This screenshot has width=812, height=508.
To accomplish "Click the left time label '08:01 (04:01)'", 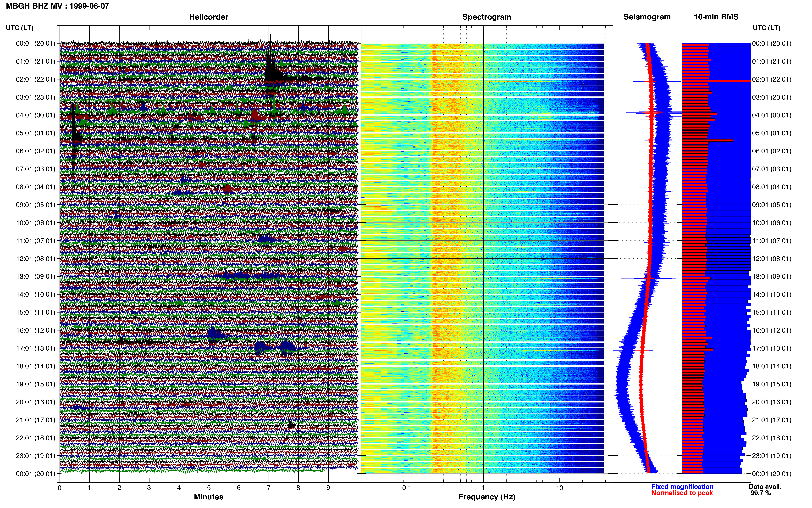I will [35, 187].
